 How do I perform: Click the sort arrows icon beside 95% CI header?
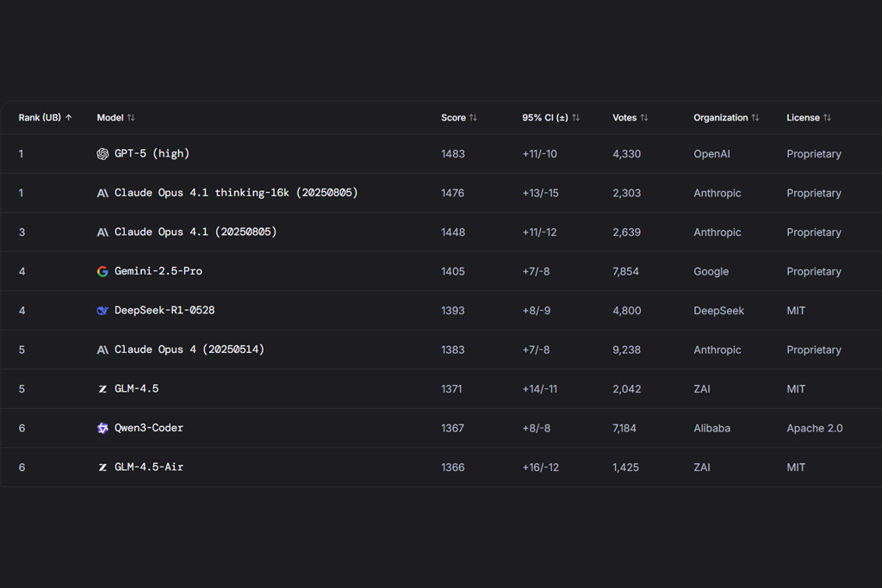[576, 117]
